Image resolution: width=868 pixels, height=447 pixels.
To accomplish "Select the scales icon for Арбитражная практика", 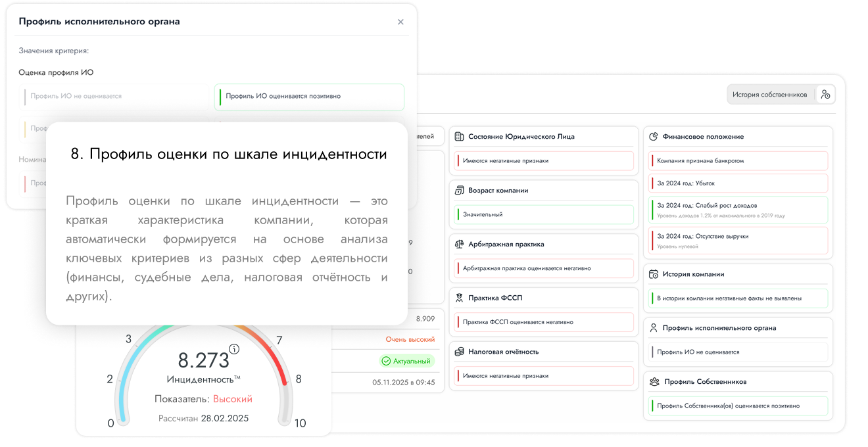I will (x=458, y=243).
